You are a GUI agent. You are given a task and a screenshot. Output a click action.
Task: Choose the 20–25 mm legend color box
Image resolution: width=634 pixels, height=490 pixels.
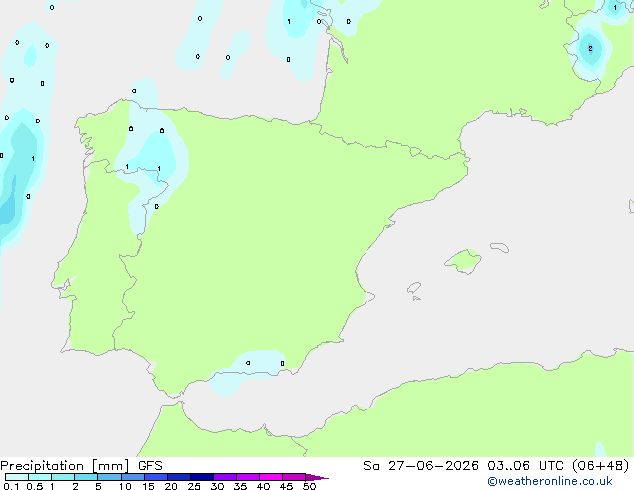[179, 477]
